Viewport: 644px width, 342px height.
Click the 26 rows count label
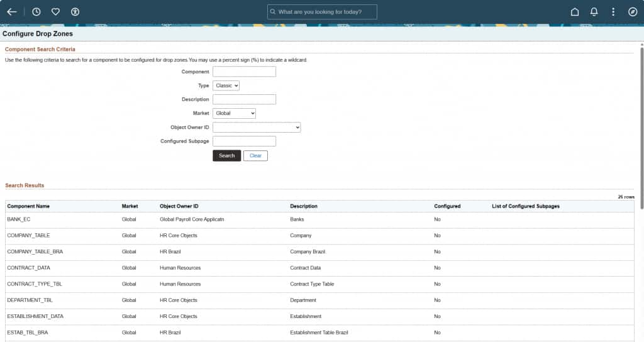click(x=626, y=197)
